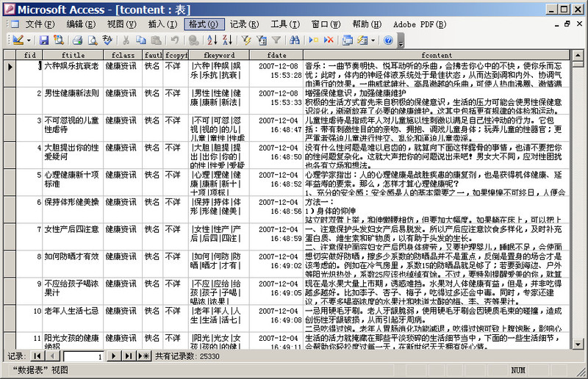Select the fkeyword column header

pyautogui.click(x=219, y=55)
